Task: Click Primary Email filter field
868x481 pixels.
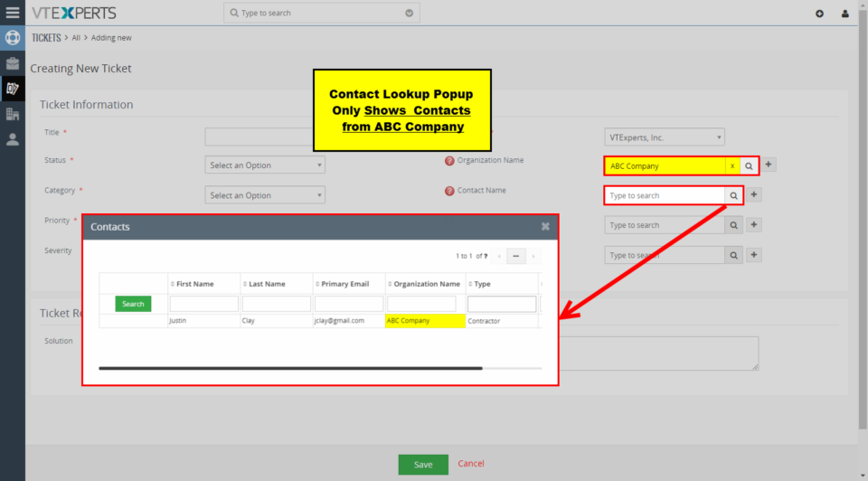Action: tap(349, 304)
